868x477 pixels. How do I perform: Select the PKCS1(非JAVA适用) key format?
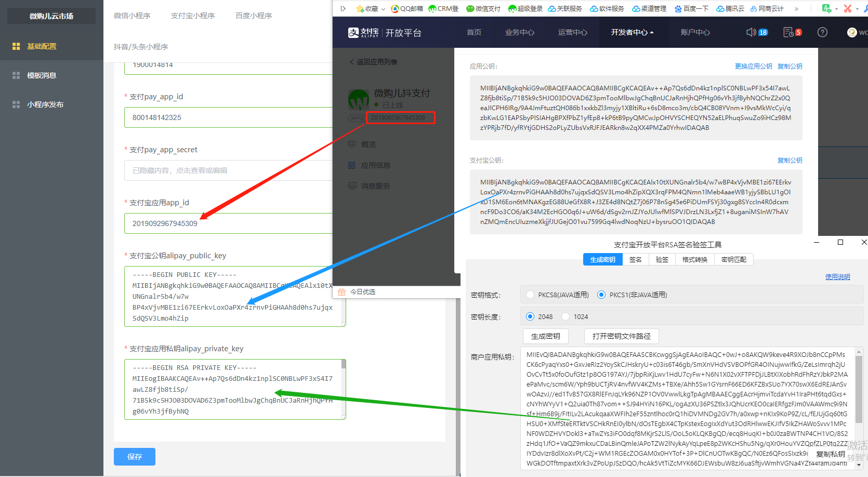point(632,295)
